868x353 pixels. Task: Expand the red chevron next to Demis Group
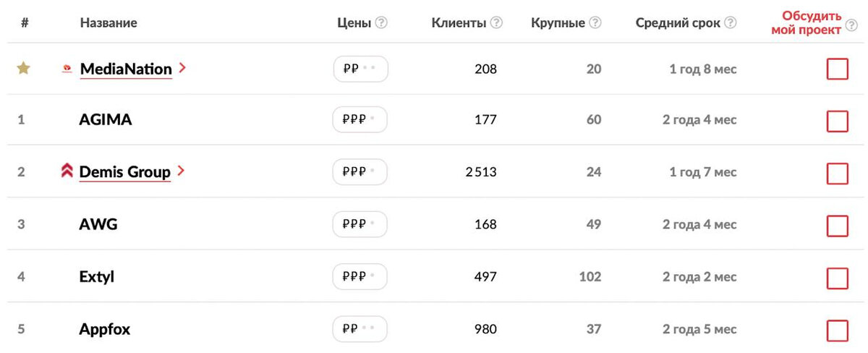181,171
